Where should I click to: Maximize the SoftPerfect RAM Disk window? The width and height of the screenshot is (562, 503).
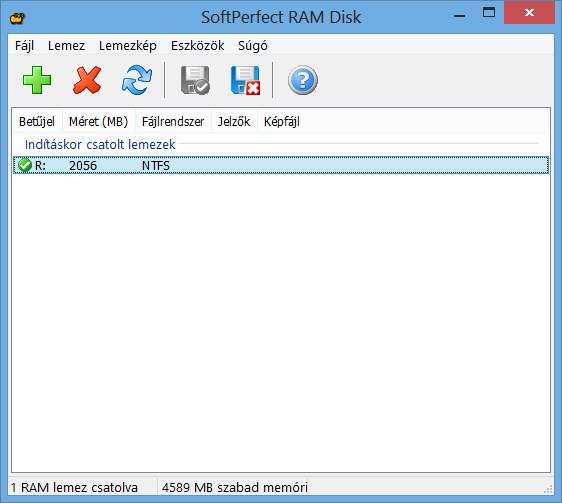489,13
